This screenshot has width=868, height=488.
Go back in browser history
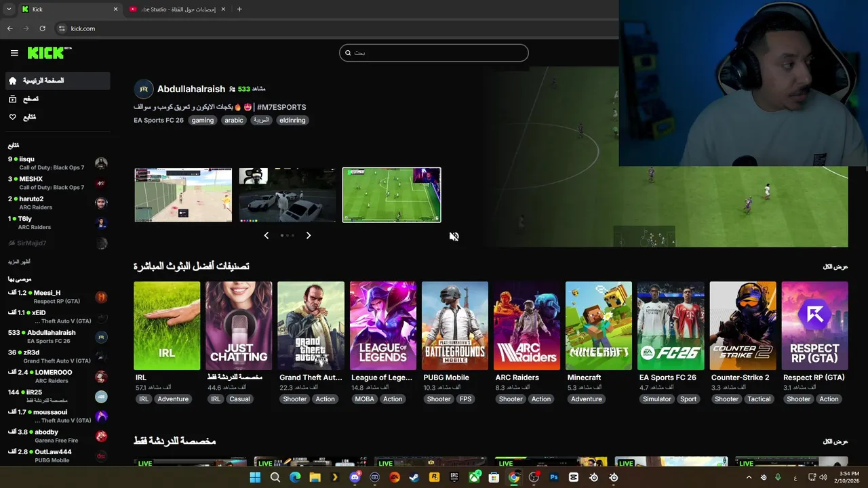9,28
